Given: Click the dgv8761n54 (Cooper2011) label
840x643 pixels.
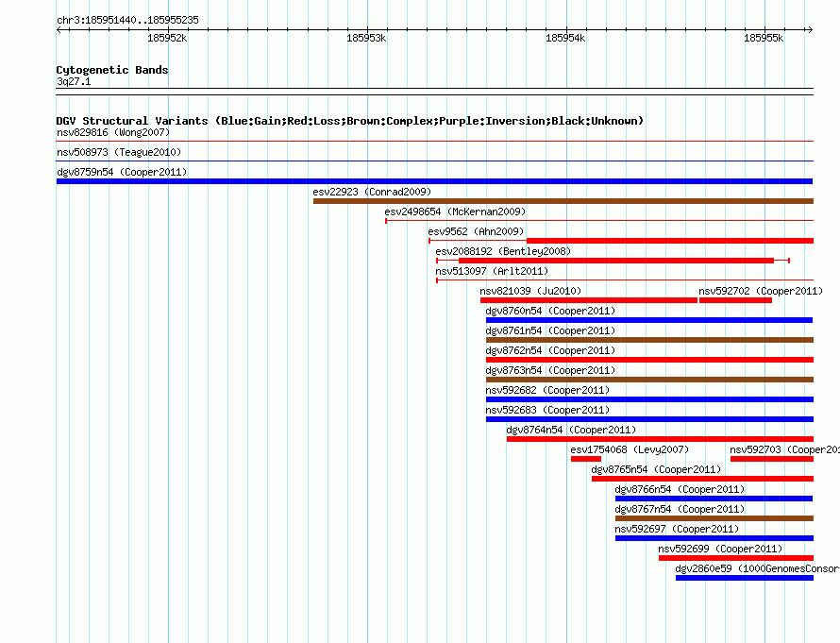Looking at the screenshot, I should point(550,330).
